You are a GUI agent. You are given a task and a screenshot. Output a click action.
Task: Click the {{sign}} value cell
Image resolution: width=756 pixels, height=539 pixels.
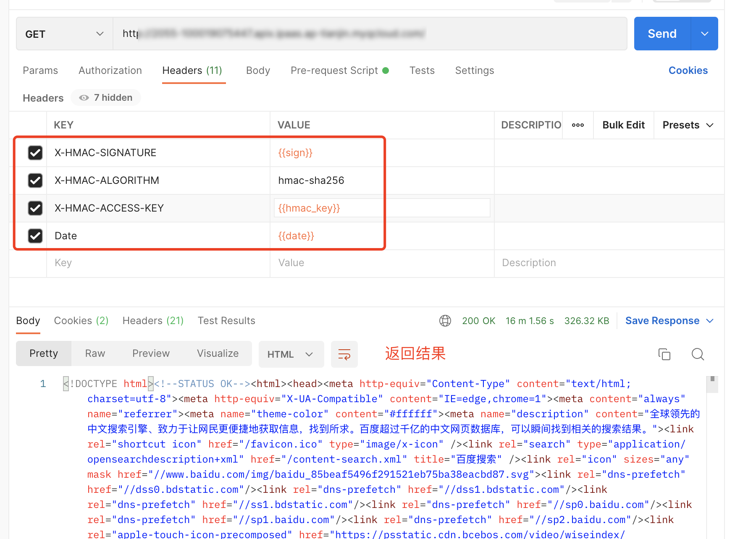[382, 153]
